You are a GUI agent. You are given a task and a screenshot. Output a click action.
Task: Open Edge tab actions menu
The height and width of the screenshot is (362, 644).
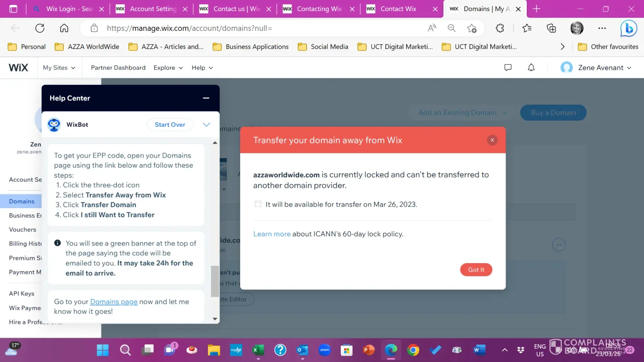click(x=13, y=9)
